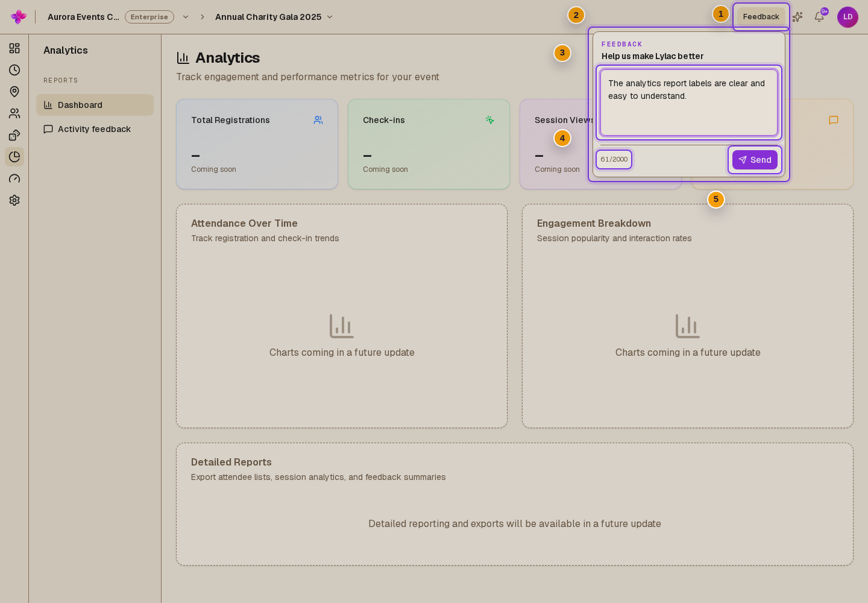Click the "REPORTS" sidebar section label
The height and width of the screenshot is (603, 868).
click(x=61, y=80)
